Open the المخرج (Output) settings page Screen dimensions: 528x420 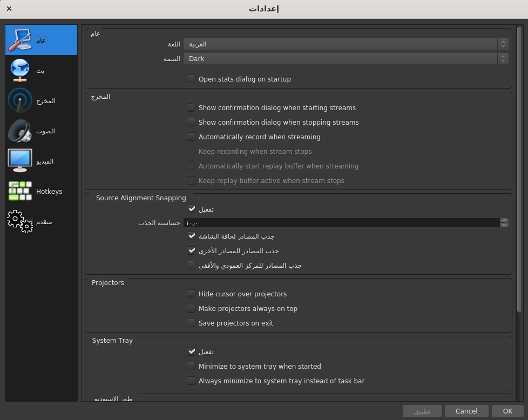41,100
